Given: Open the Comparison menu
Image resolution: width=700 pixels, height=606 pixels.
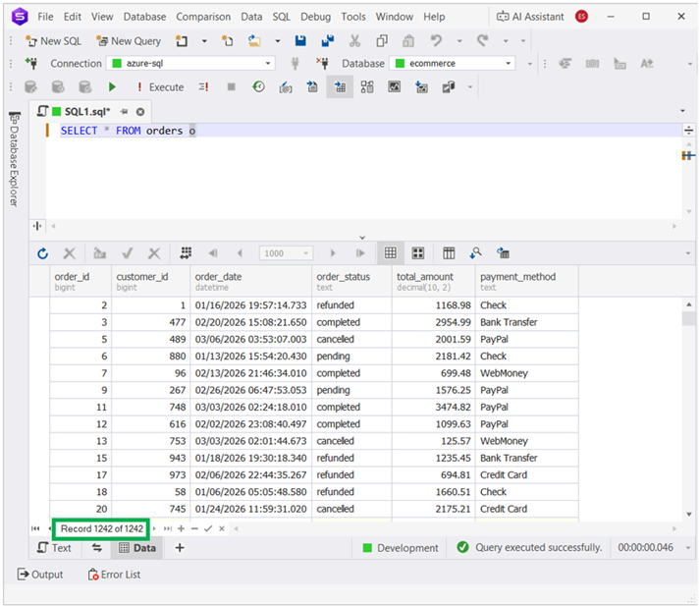Looking at the screenshot, I should click(203, 17).
